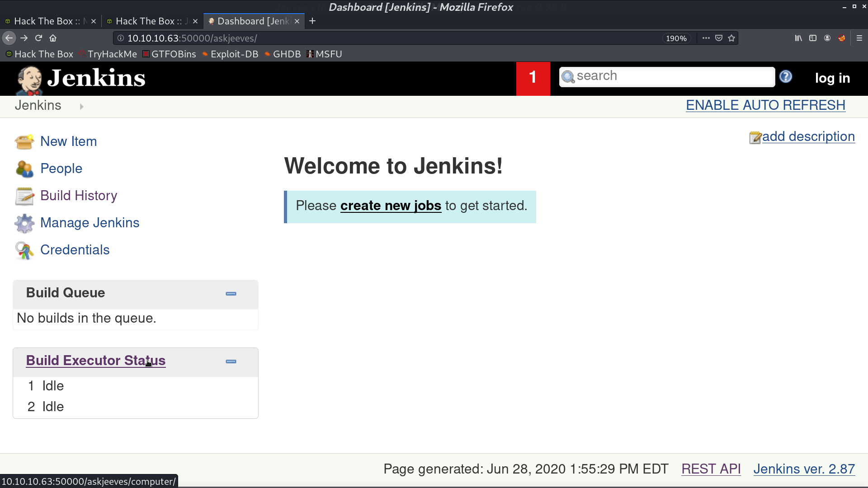Show site information icon in address bar

pos(121,38)
